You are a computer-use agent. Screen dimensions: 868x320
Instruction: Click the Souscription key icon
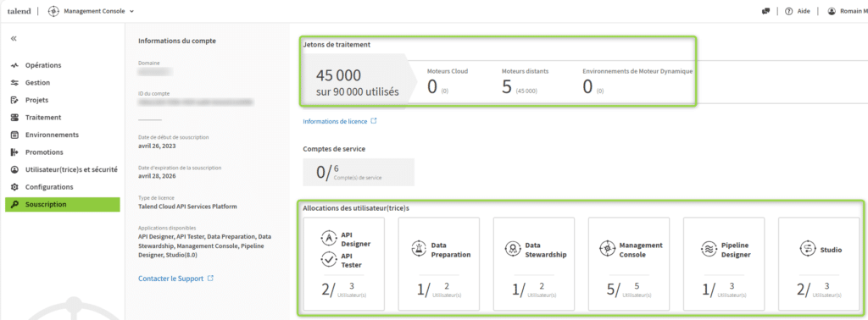coord(15,205)
